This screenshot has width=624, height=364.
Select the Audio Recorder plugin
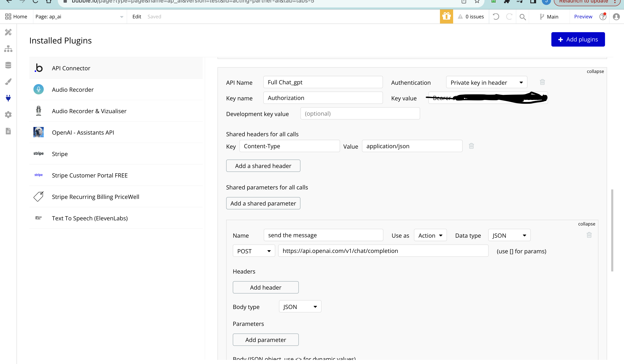tap(116, 89)
